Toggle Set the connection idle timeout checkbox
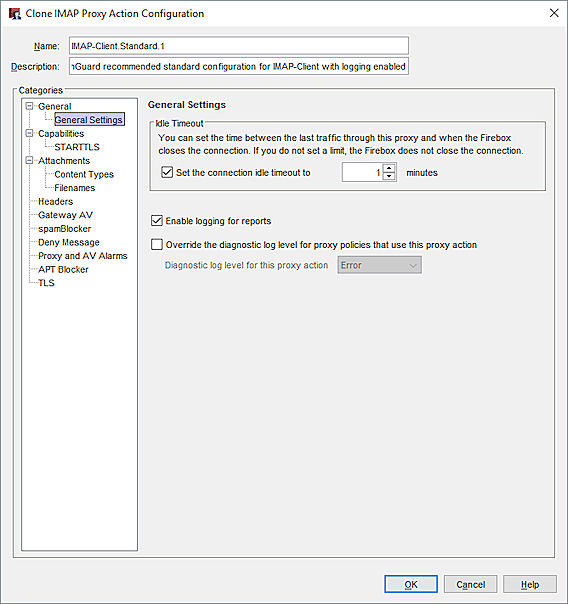Viewport: 568px width, 604px height. tap(167, 172)
